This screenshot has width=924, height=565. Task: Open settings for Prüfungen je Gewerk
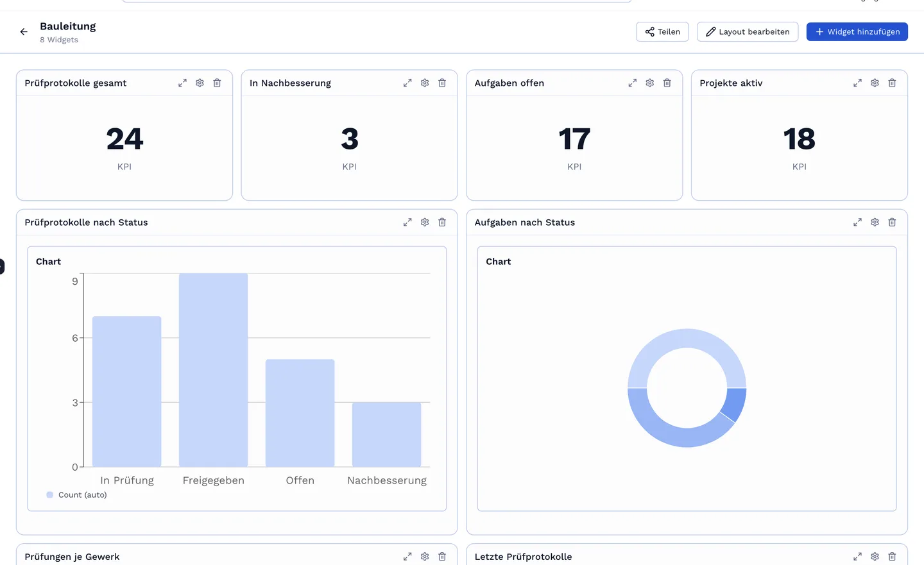pos(425,557)
